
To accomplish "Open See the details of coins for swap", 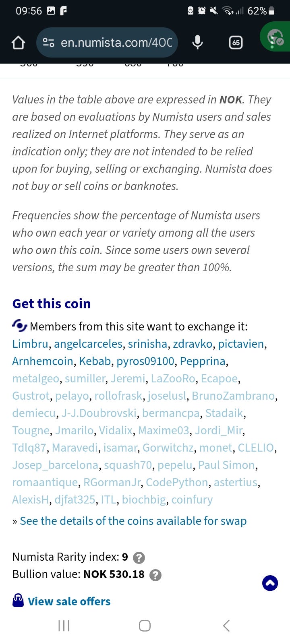I will coord(133,521).
